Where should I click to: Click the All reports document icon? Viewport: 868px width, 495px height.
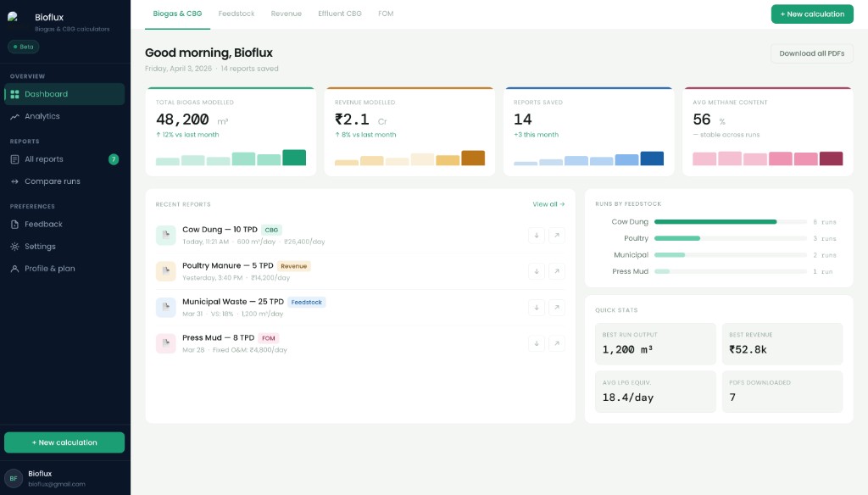pyautogui.click(x=16, y=159)
